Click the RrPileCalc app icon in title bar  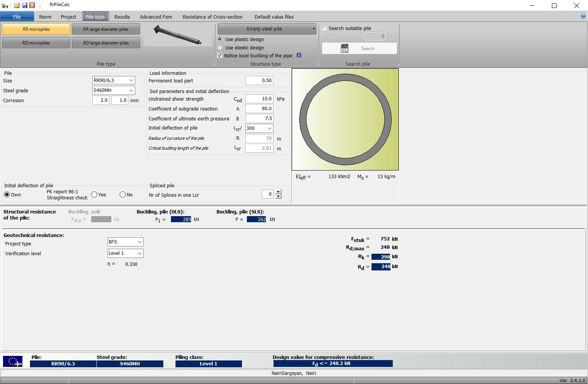click(x=5, y=5)
